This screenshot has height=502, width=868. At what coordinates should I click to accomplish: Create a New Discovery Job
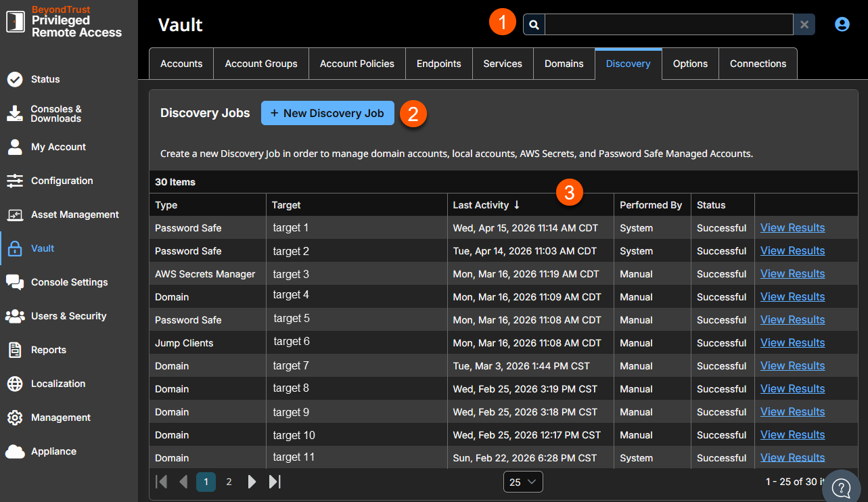coord(327,113)
